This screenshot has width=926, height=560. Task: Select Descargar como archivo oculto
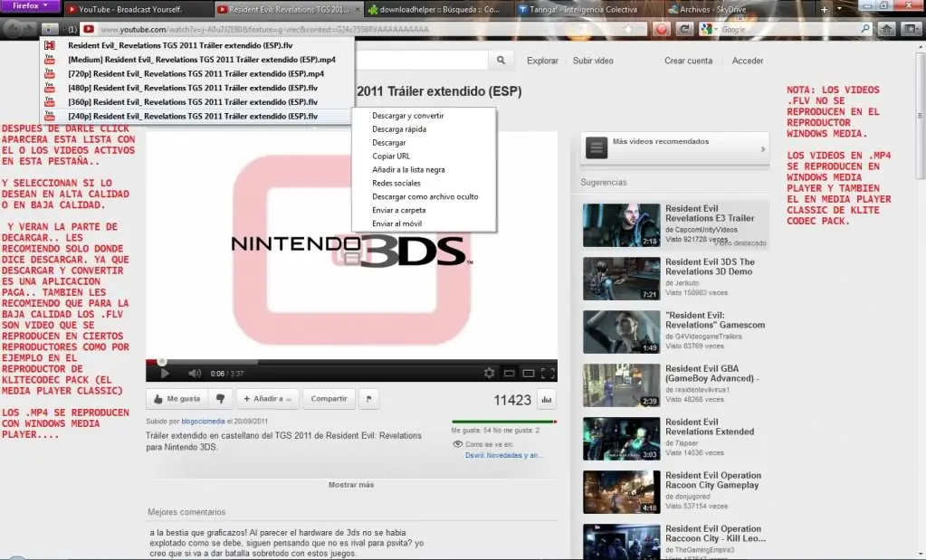tap(424, 197)
